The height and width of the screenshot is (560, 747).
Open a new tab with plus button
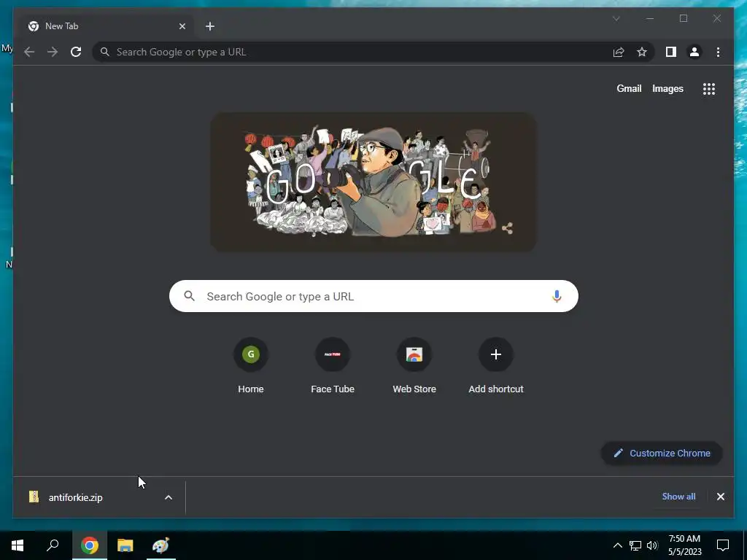(x=209, y=26)
